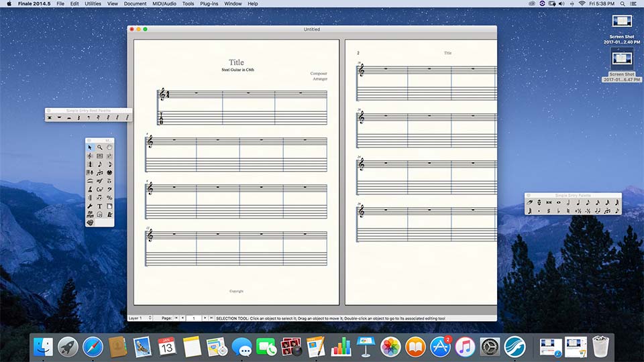Viewport: 644px width, 362px height.
Task: Click the Composer text on score
Action: pos(319,74)
